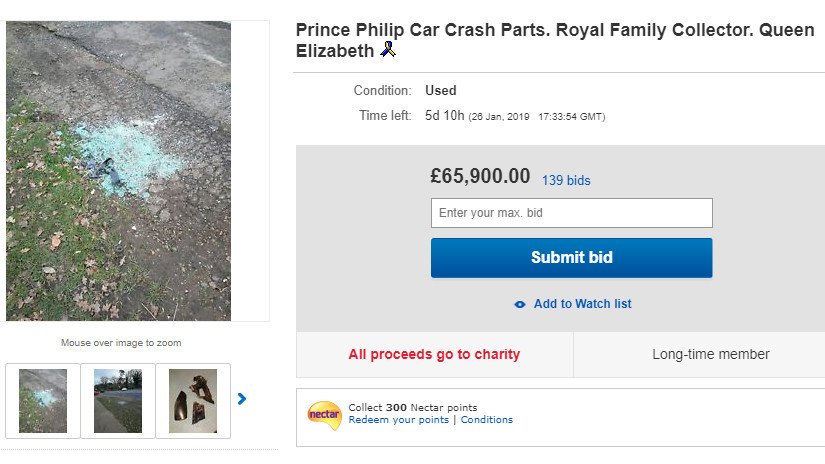Click the £65,900.00 current price
The image size is (825, 464).
point(480,177)
